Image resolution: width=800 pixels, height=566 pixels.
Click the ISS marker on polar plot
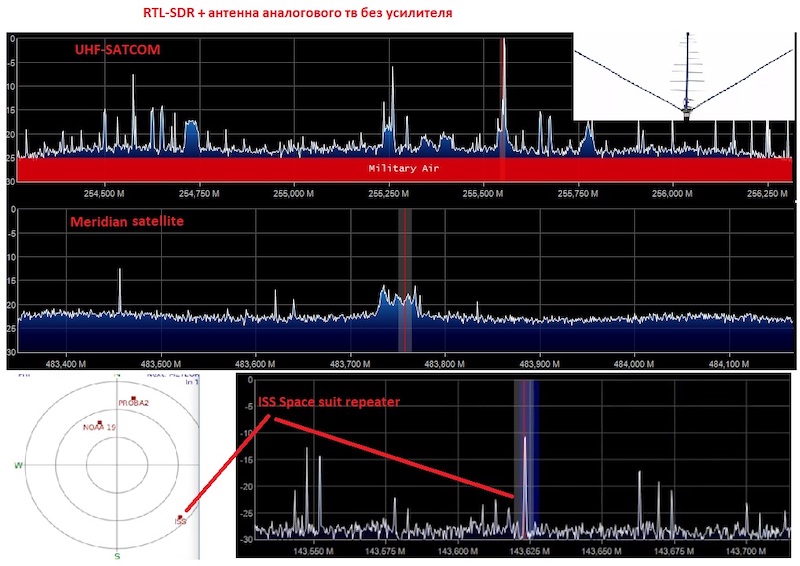click(180, 517)
